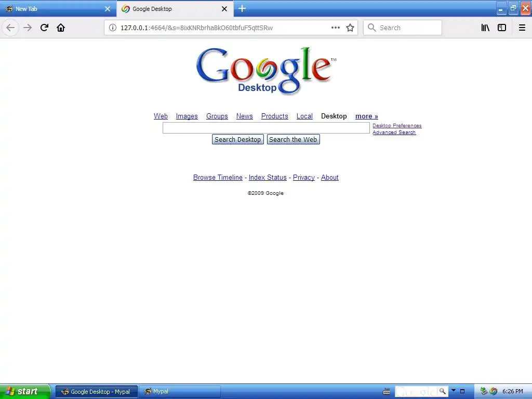532x399 pixels.
Task: Go back using the back arrow
Action: pos(10,28)
